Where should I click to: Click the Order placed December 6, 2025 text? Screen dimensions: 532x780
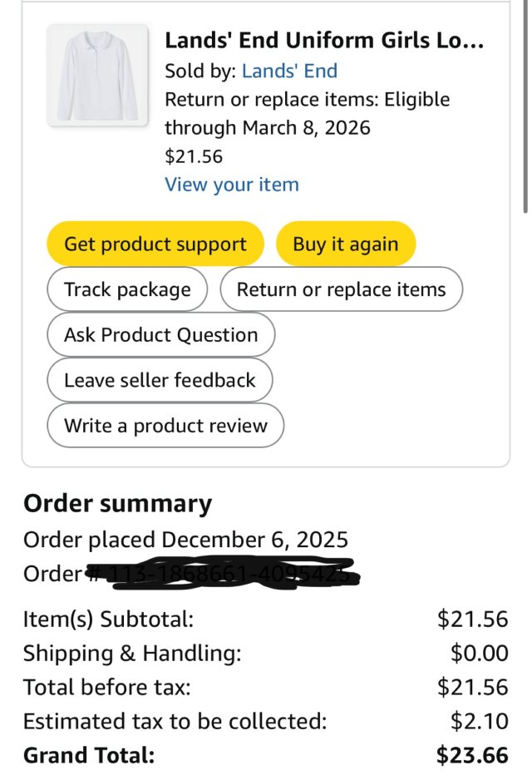(185, 540)
